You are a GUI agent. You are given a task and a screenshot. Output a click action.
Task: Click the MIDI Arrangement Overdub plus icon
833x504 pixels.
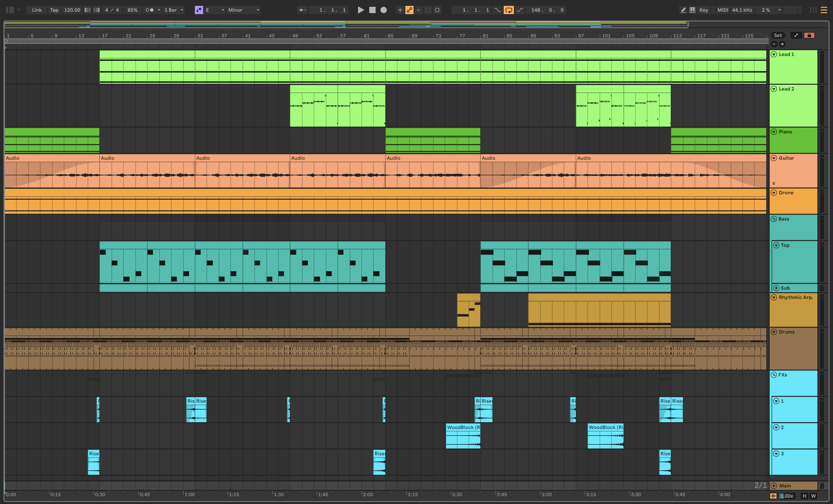pos(400,10)
